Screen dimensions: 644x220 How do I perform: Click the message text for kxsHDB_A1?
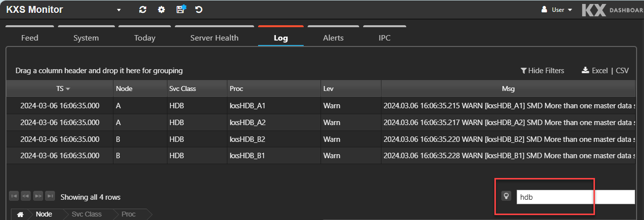coord(509,106)
